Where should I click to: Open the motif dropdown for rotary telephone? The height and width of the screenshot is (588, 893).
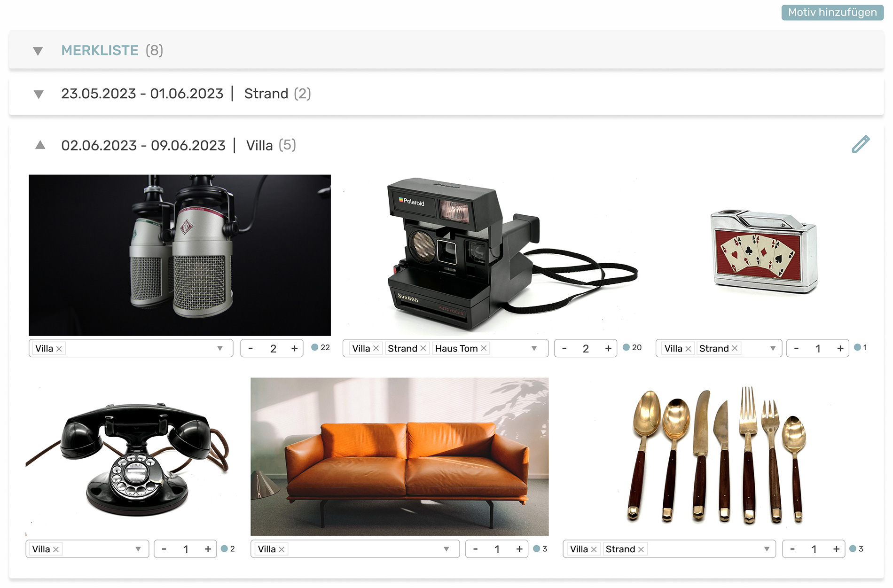click(x=138, y=549)
